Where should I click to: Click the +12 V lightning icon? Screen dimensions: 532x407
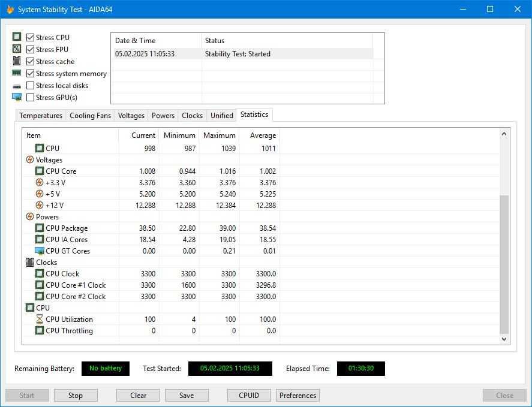coord(40,205)
